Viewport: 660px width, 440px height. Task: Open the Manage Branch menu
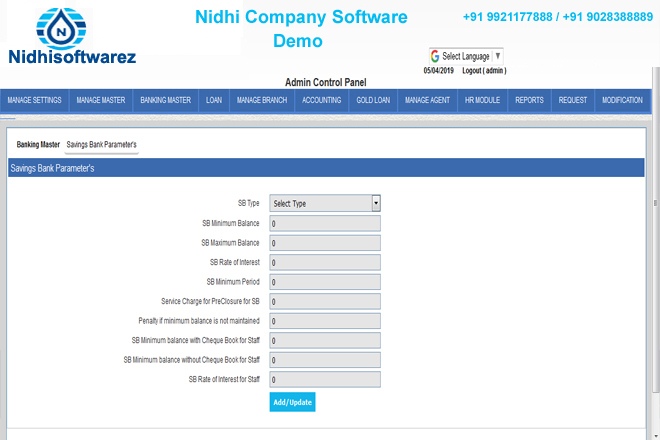(262, 100)
